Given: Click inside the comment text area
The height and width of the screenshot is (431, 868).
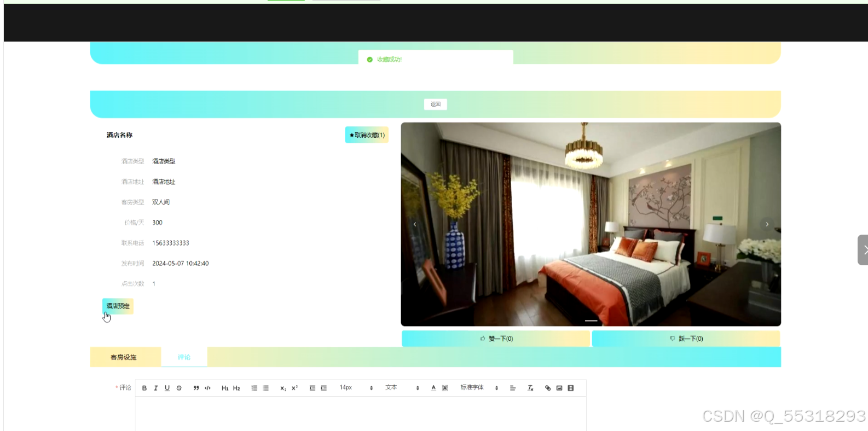Looking at the screenshot, I should (361, 414).
